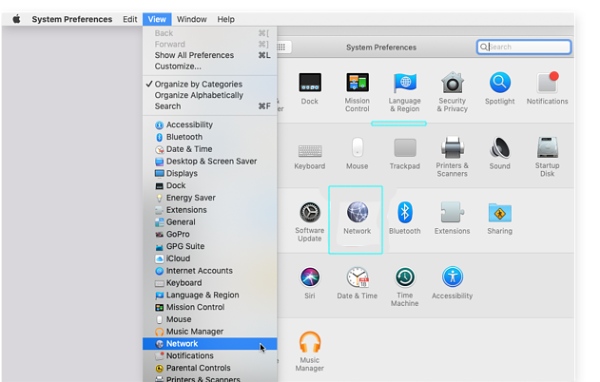
Task: Select Accessibility in View menu list
Action: pyautogui.click(x=210, y=125)
